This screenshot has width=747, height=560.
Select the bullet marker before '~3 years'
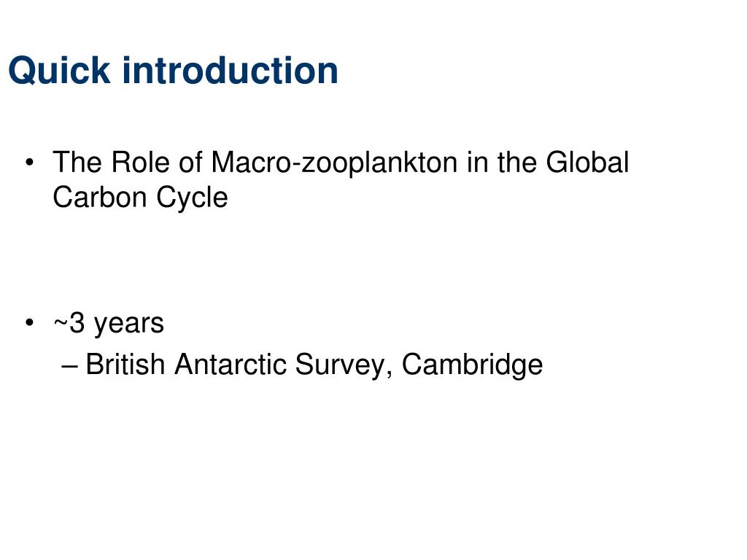click(29, 322)
